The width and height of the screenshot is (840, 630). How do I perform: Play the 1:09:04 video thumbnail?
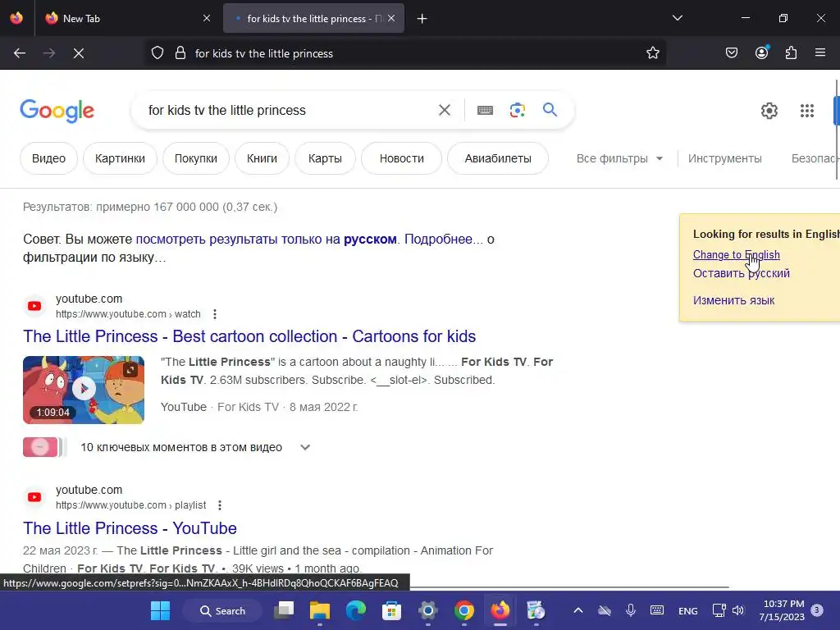click(x=84, y=390)
